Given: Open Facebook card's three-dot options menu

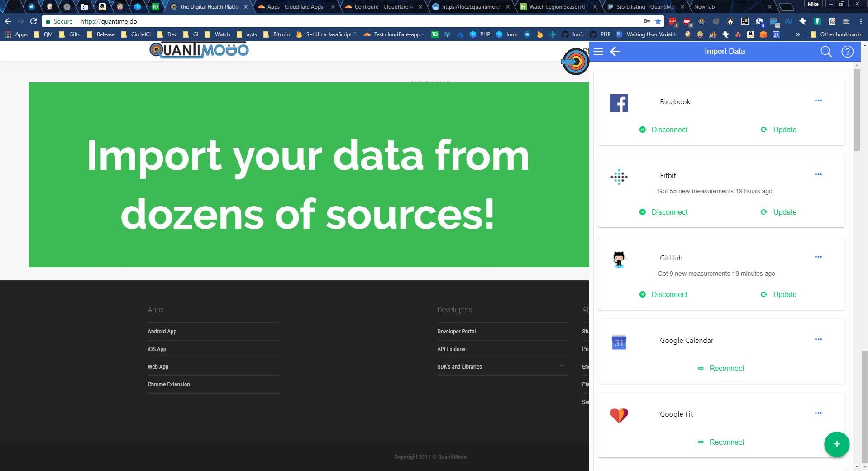Looking at the screenshot, I should click(x=818, y=101).
